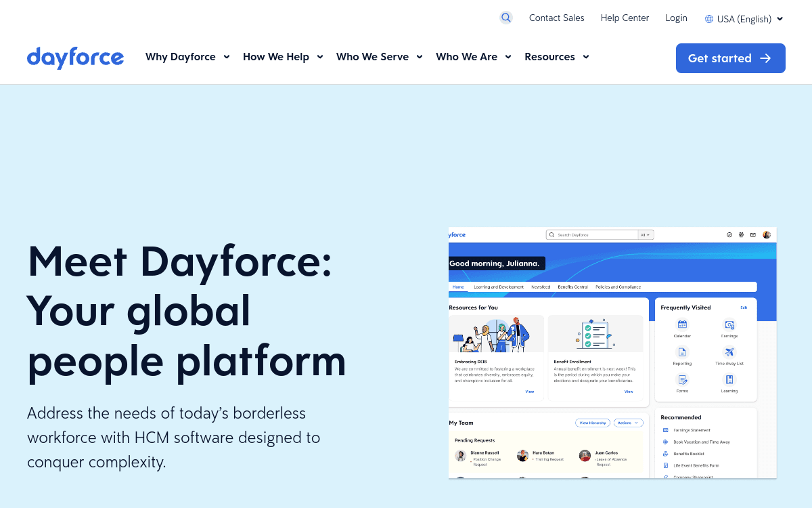
Task: Expand the Who We Are menu
Action: pos(474,57)
